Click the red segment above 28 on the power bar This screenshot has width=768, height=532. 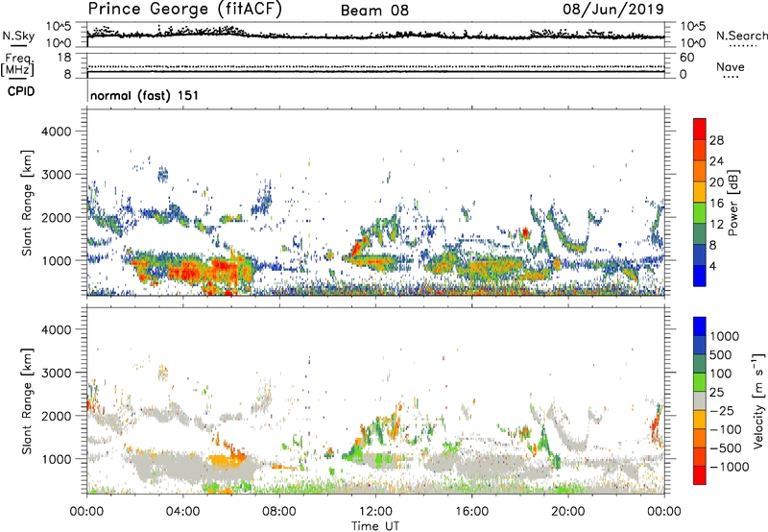click(700, 129)
